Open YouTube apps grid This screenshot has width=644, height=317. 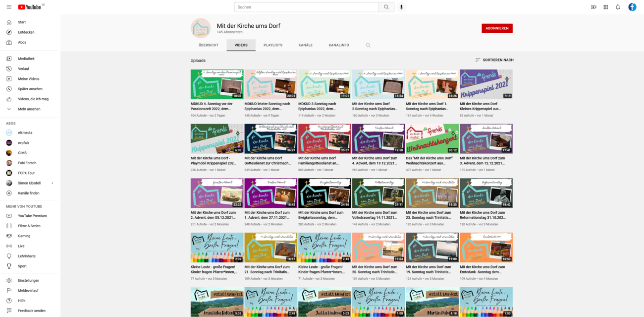click(x=605, y=7)
